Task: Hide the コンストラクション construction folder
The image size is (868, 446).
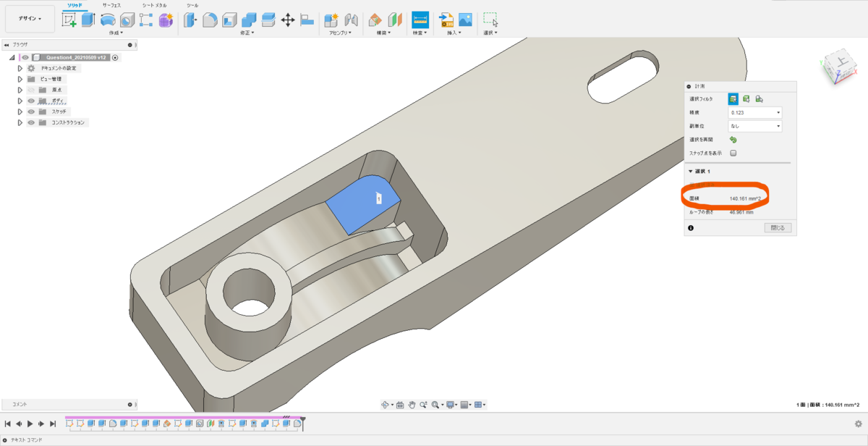Action: point(31,122)
